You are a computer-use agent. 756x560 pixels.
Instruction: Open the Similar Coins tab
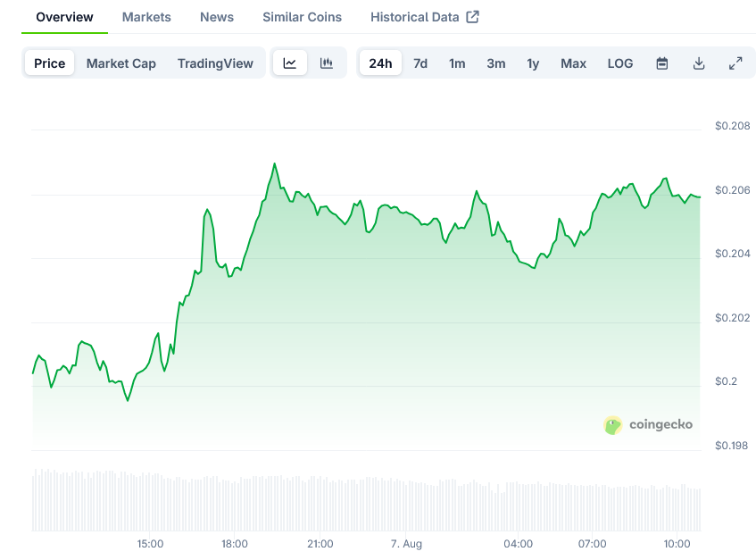[x=302, y=17]
